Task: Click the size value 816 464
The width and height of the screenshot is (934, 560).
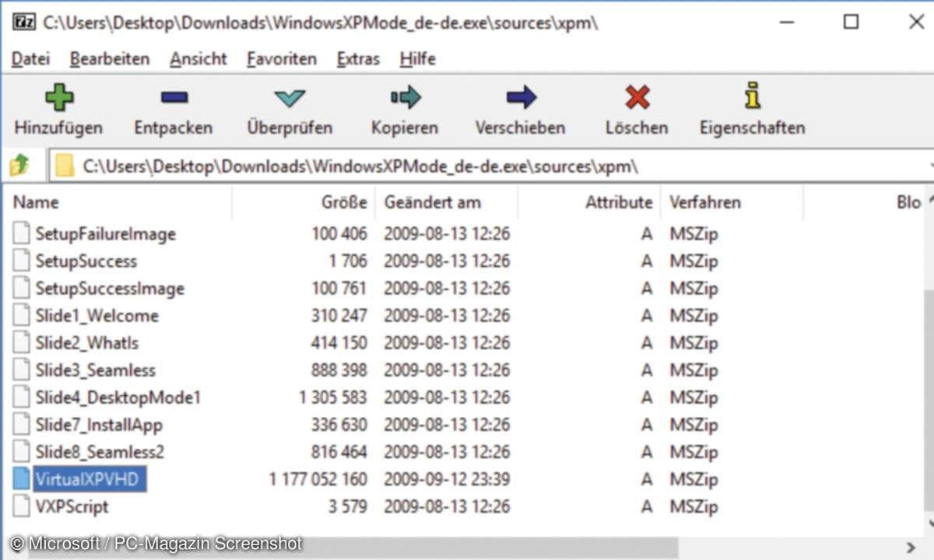Action: (339, 452)
